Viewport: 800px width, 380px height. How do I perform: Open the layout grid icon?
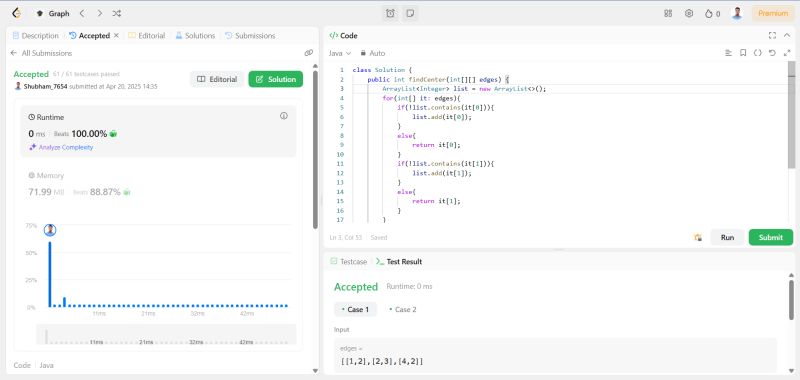tap(668, 14)
